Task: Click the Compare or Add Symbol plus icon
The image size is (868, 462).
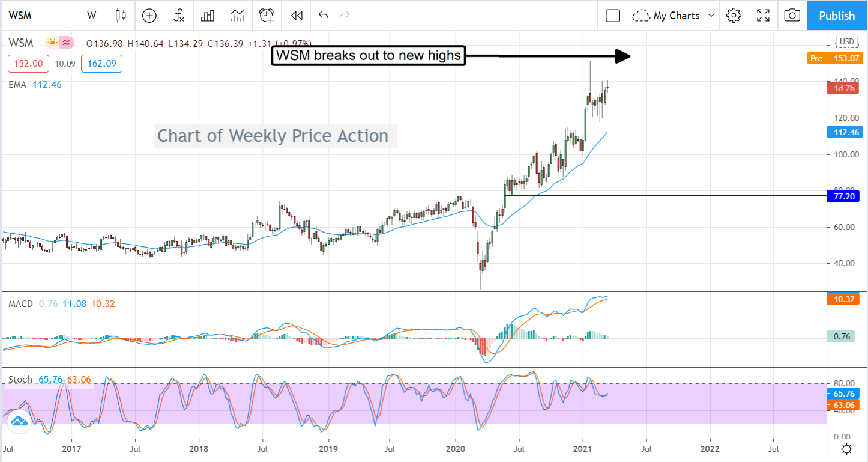Action: point(149,16)
